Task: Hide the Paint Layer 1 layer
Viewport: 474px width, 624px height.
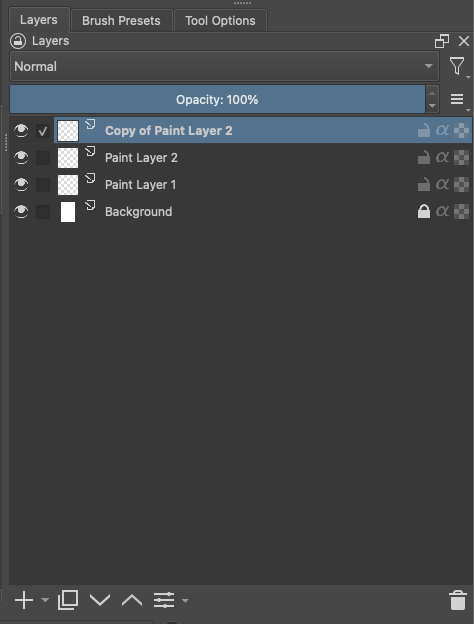Action: [x=21, y=185]
